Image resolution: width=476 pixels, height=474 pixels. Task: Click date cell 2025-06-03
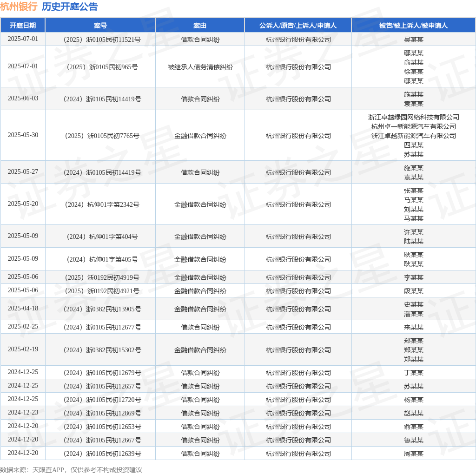click(23, 99)
